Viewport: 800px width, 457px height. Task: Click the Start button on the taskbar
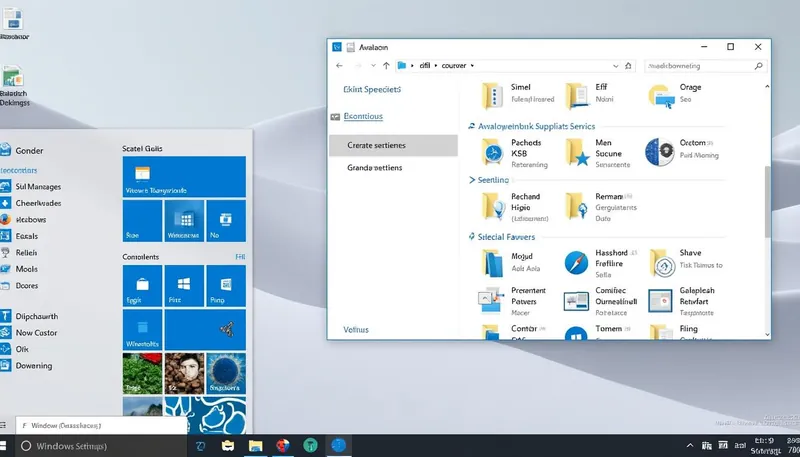pos(8,446)
